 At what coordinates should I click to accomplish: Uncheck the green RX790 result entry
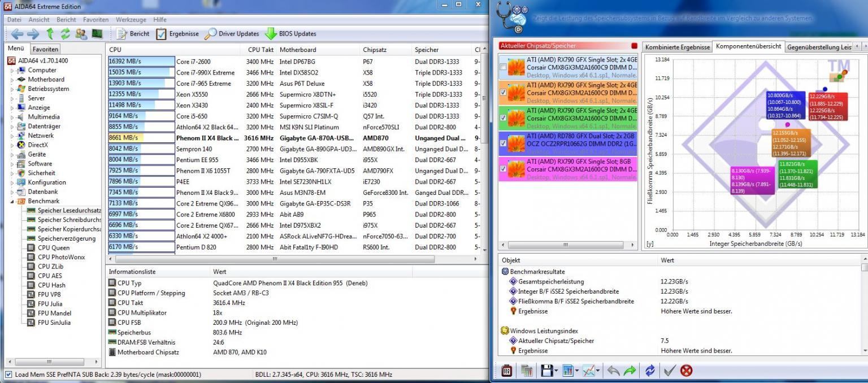pos(504,117)
